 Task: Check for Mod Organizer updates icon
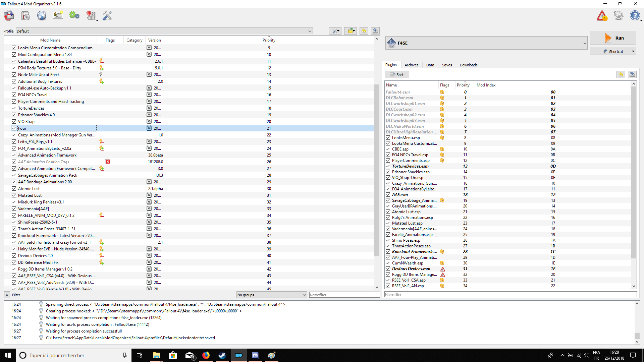(x=618, y=15)
